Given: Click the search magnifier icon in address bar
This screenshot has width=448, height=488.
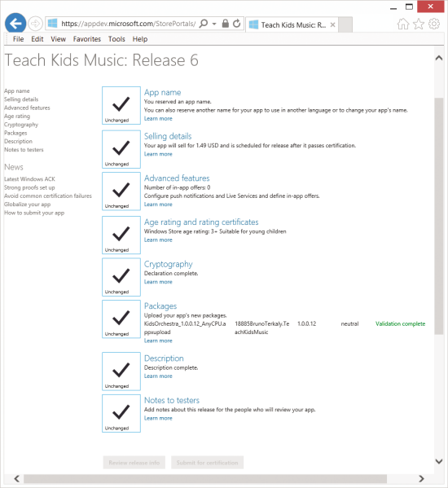Looking at the screenshot, I should pos(203,24).
